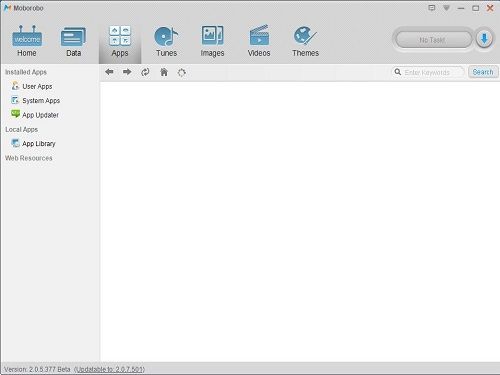This screenshot has height=375, width=500.
Task: Open the download manager arrow icon
Action: coord(484,39)
